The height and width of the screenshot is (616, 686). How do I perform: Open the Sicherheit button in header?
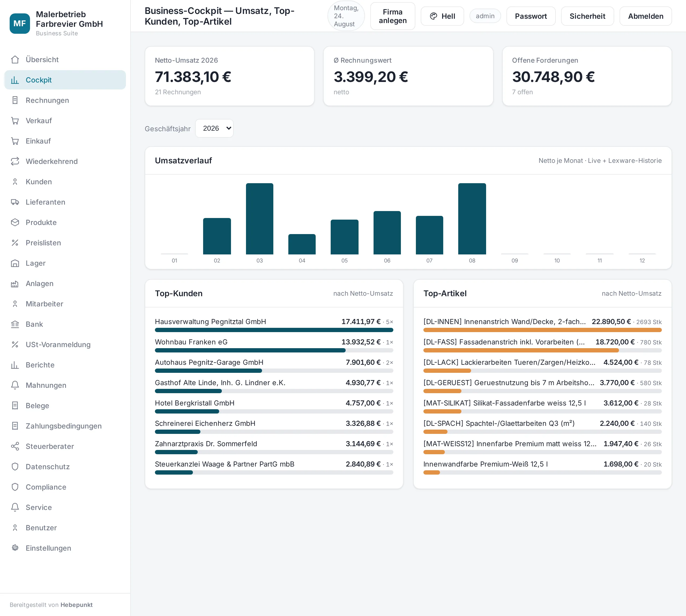pos(587,16)
